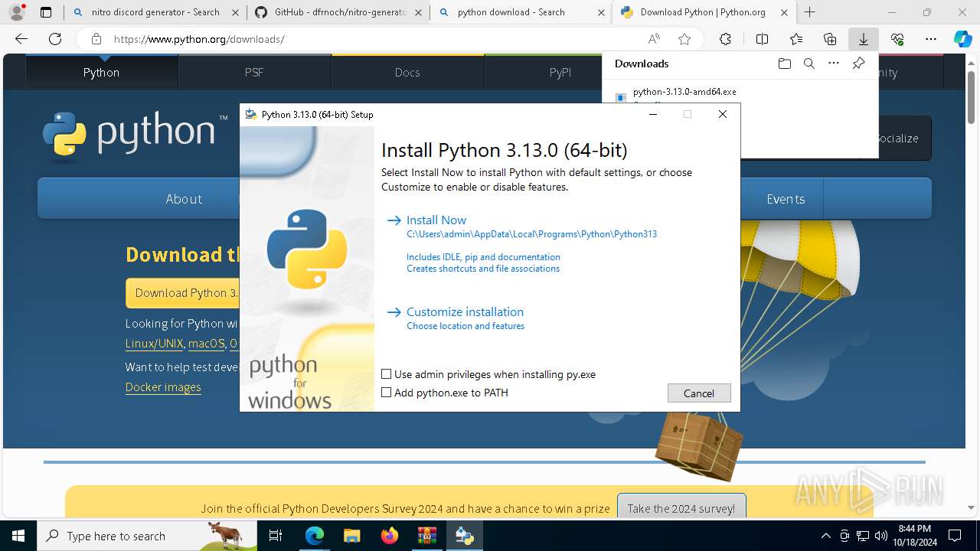
Task: Open Task View on the taskbar
Action: 276,536
